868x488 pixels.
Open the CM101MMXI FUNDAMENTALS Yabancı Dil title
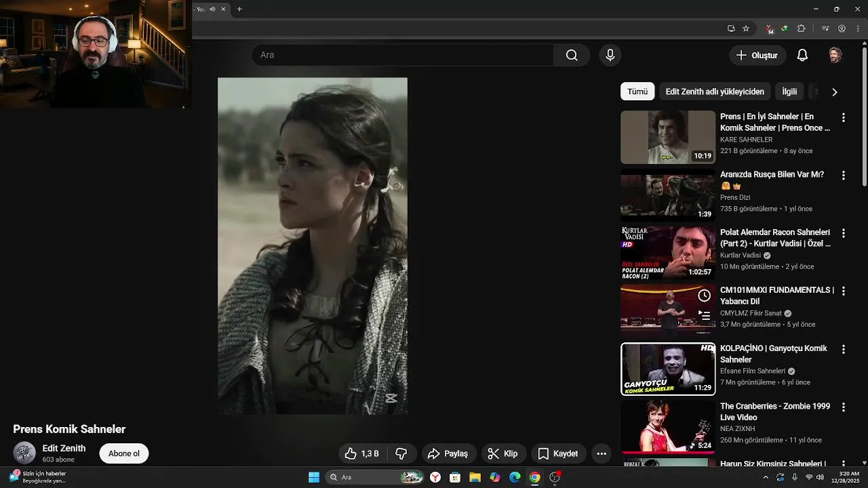tap(777, 296)
